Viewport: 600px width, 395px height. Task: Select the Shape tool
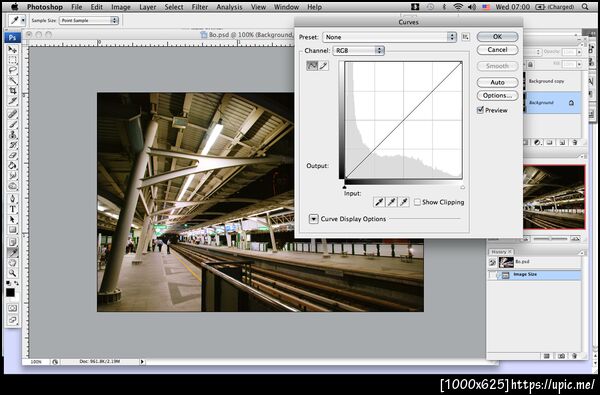(13, 230)
